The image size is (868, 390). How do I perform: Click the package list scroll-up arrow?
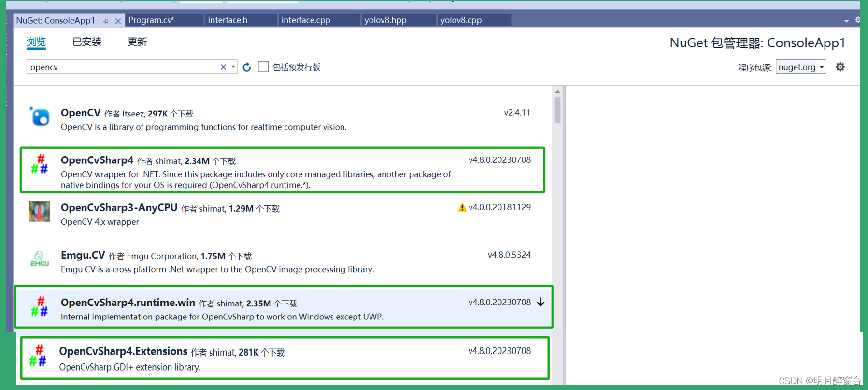[557, 92]
